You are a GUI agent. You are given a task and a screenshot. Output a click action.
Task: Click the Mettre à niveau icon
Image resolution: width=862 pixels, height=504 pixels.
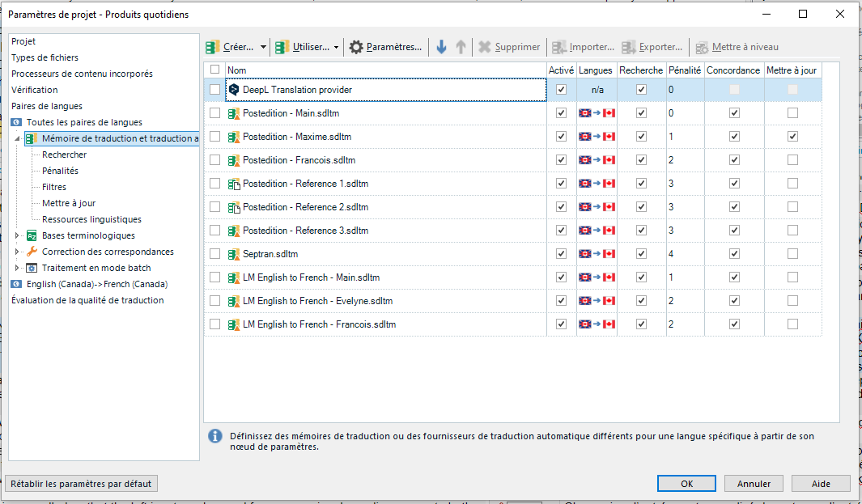(702, 48)
